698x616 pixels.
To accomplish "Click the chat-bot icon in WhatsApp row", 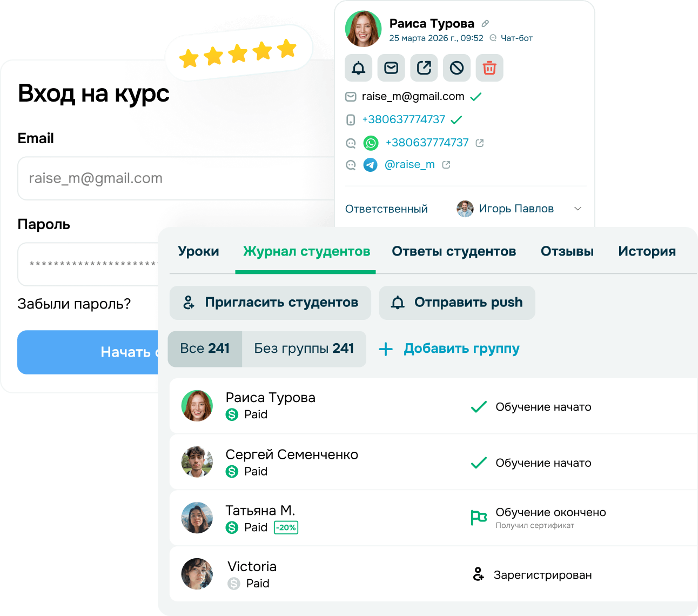I will tap(351, 143).
